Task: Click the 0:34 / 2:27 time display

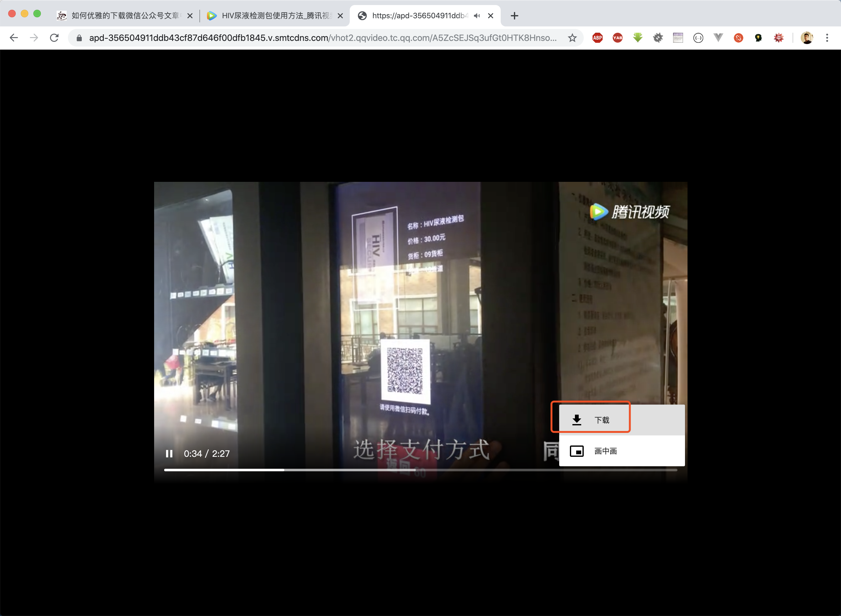Action: coord(207,453)
